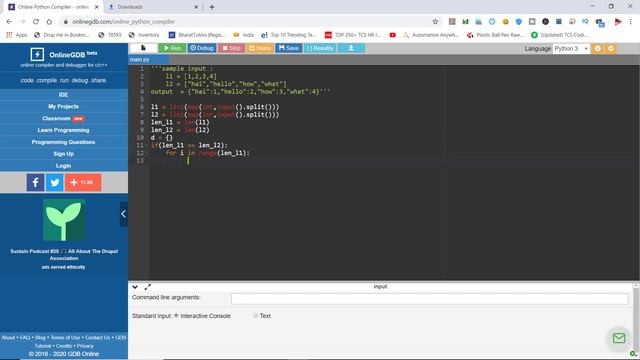Image resolution: width=640 pixels, height=360 pixels.
Task: Open the FAQ footer link
Action: [25, 338]
